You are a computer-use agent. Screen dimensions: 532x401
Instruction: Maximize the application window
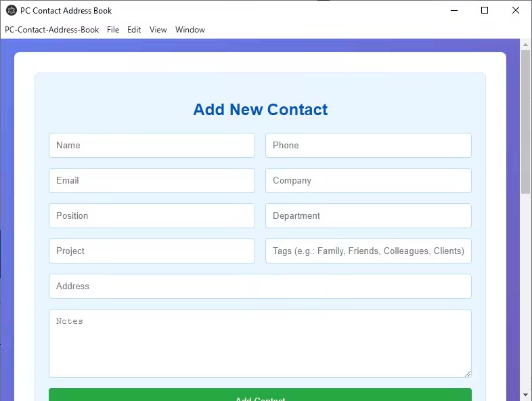coord(485,10)
